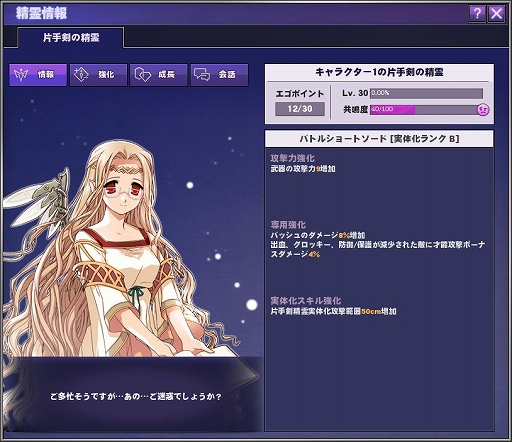Click the face emoticon beside 共鳴度 bar
Image resolution: width=512 pixels, height=442 pixels.
483,109
